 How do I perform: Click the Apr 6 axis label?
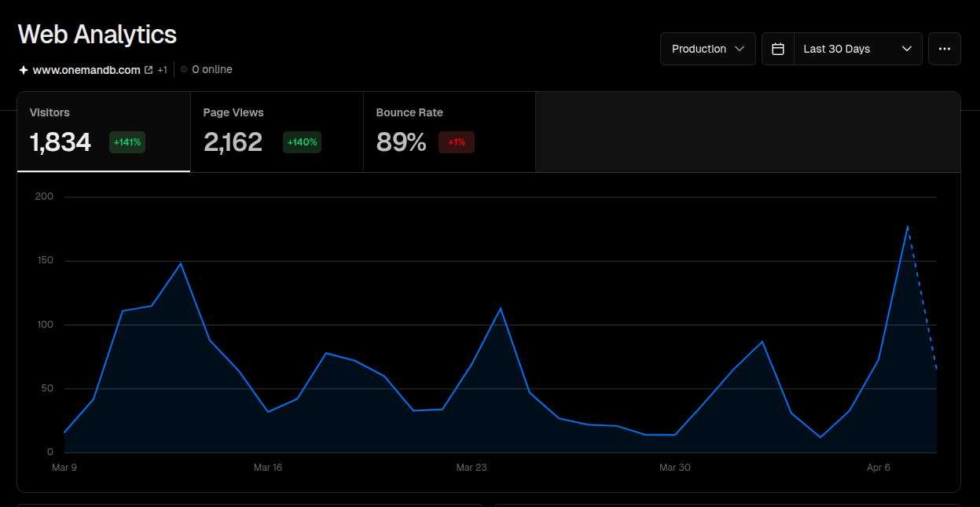tap(879, 468)
